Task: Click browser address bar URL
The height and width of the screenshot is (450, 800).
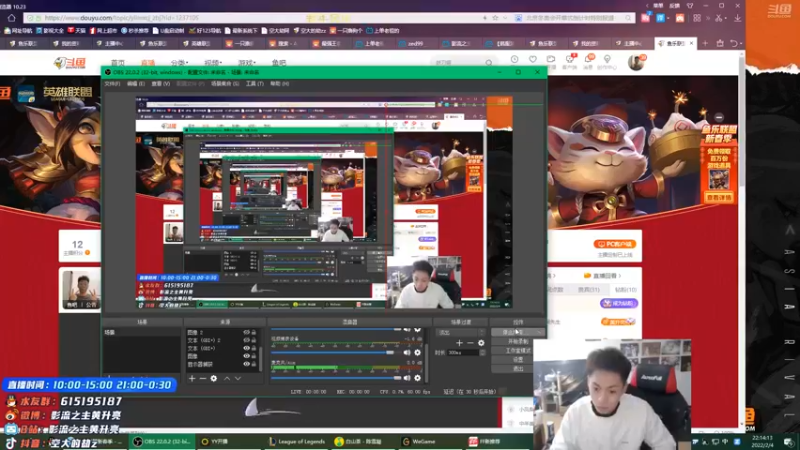Action: click(x=121, y=18)
